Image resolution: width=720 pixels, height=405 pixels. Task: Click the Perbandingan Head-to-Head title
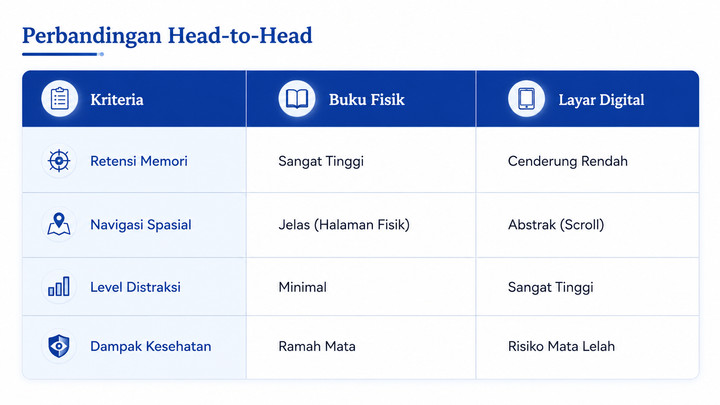(x=167, y=36)
